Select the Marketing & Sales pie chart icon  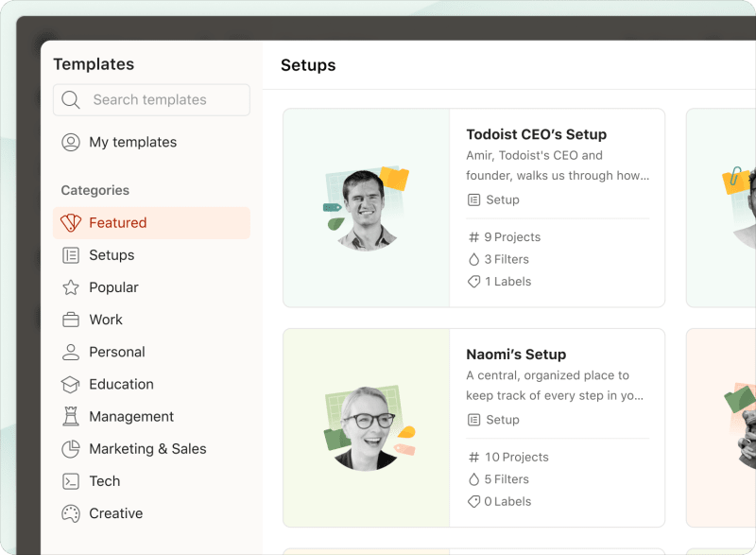(71, 448)
